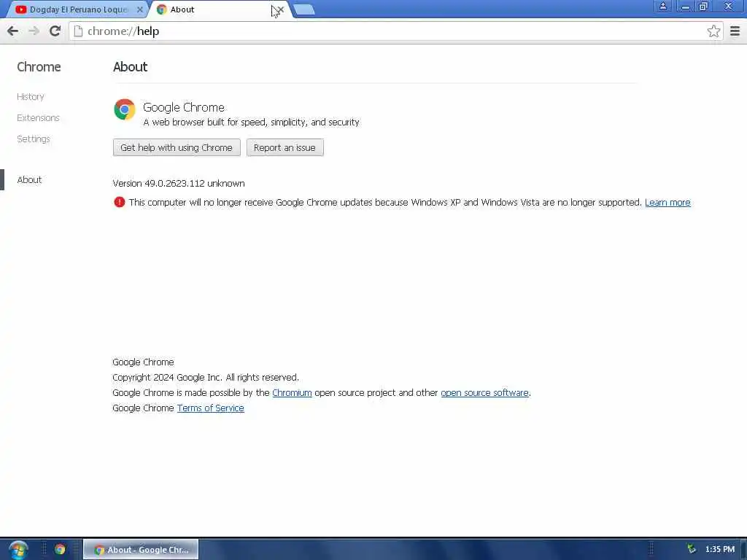747x560 pixels.
Task: Launch Chrome from the quick launch icon
Action: (x=60, y=550)
